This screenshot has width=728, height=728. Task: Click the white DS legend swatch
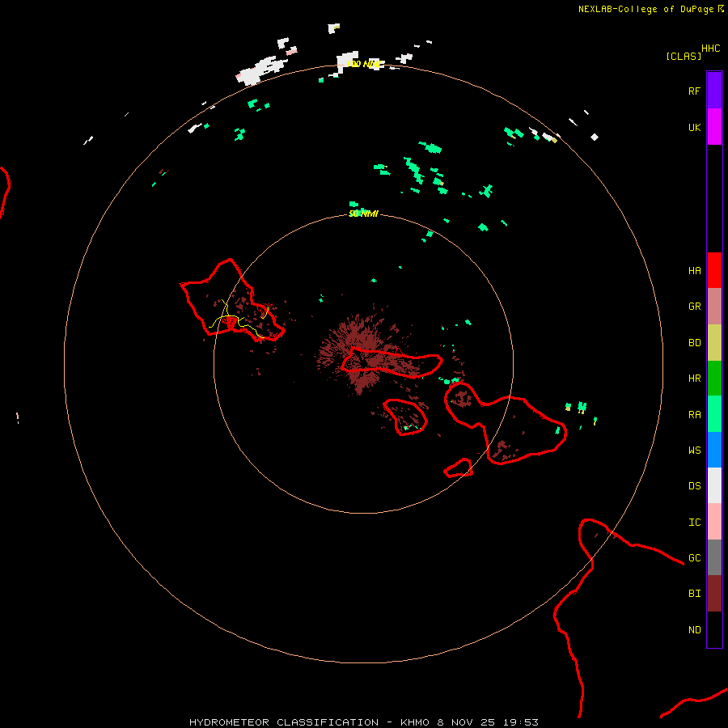[714, 485]
